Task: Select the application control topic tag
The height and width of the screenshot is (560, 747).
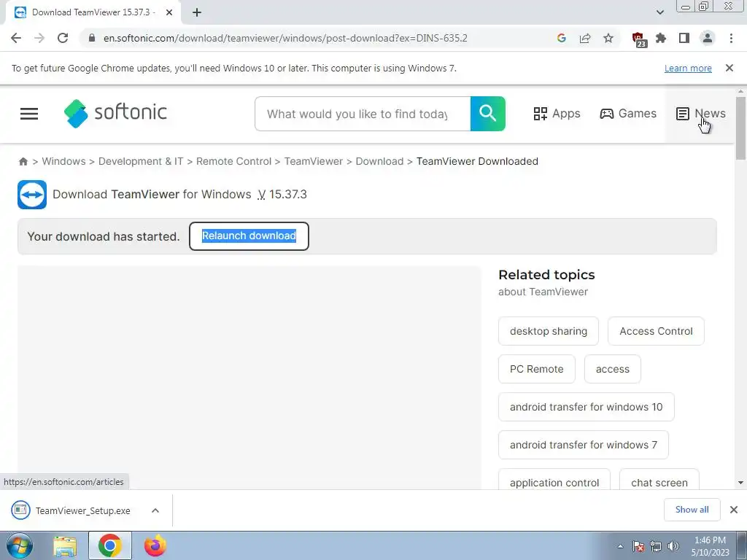Action: click(554, 480)
